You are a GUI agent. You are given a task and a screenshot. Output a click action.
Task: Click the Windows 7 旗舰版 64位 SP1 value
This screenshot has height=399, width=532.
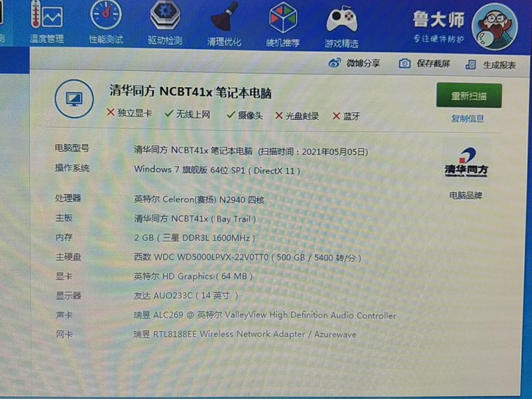(217, 170)
